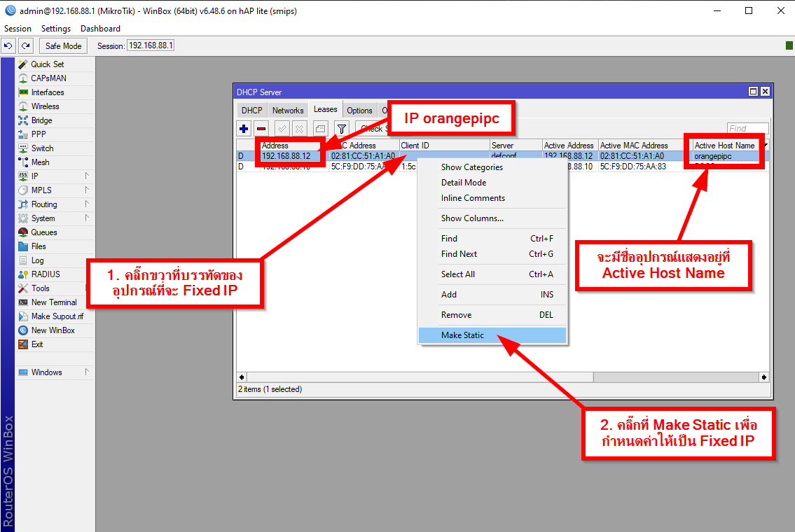
Task: Choose Add in context menu
Action: coord(492,295)
